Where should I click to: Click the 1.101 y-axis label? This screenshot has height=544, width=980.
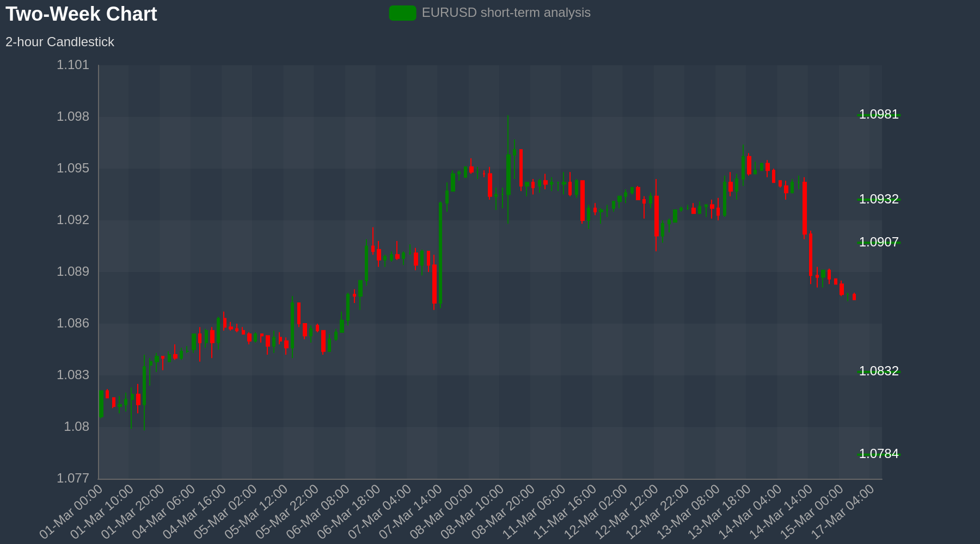73,65
